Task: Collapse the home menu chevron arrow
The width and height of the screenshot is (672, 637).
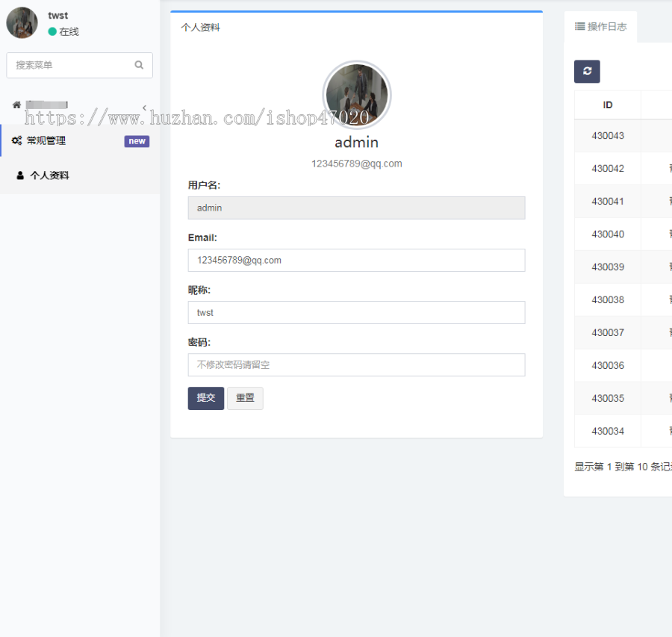Action: click(x=144, y=108)
